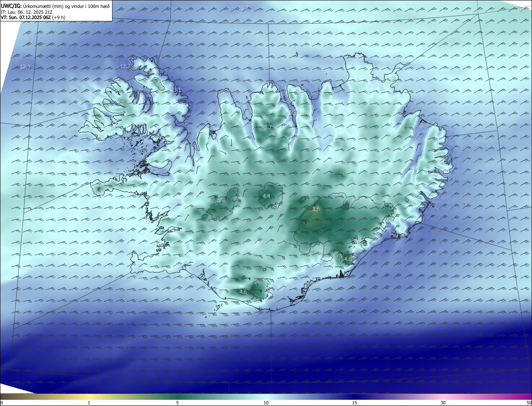
Task: Click the 3.6 value on Vatnajökull glacier
Action: 316,209
